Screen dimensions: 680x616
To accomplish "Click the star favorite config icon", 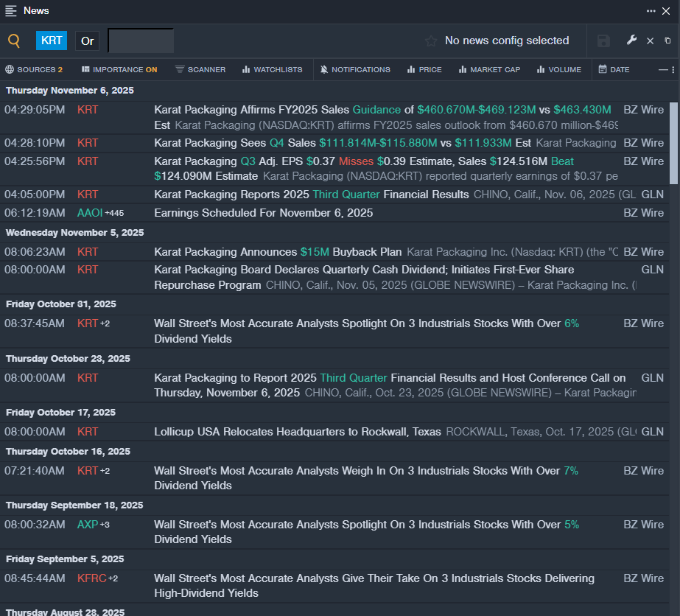I will coord(431,41).
